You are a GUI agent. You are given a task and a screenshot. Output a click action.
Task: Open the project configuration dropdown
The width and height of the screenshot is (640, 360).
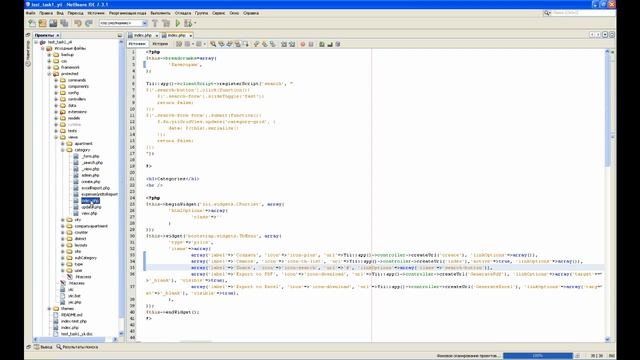[123, 23]
